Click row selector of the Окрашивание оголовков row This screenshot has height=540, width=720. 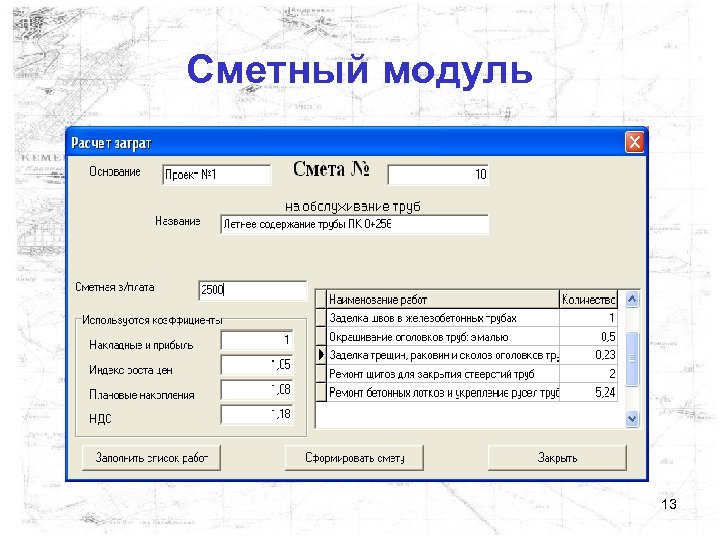(321, 337)
